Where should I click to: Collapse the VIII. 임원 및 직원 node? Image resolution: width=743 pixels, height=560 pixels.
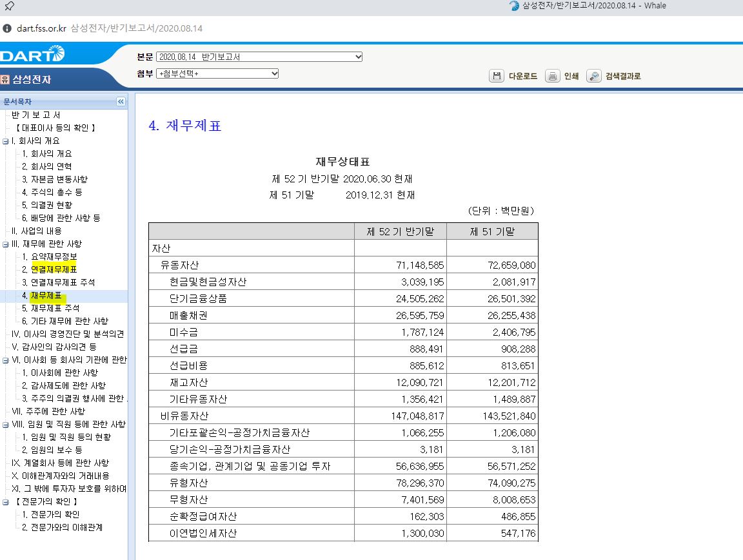click(x=6, y=425)
